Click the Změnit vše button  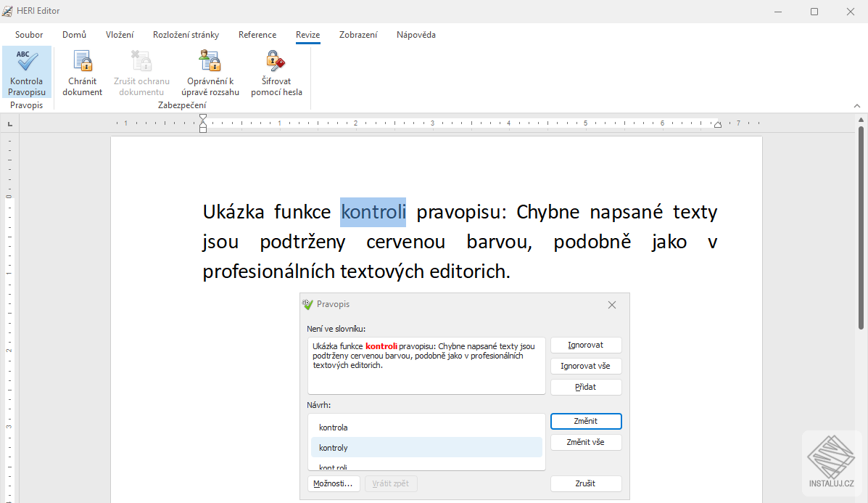586,442
